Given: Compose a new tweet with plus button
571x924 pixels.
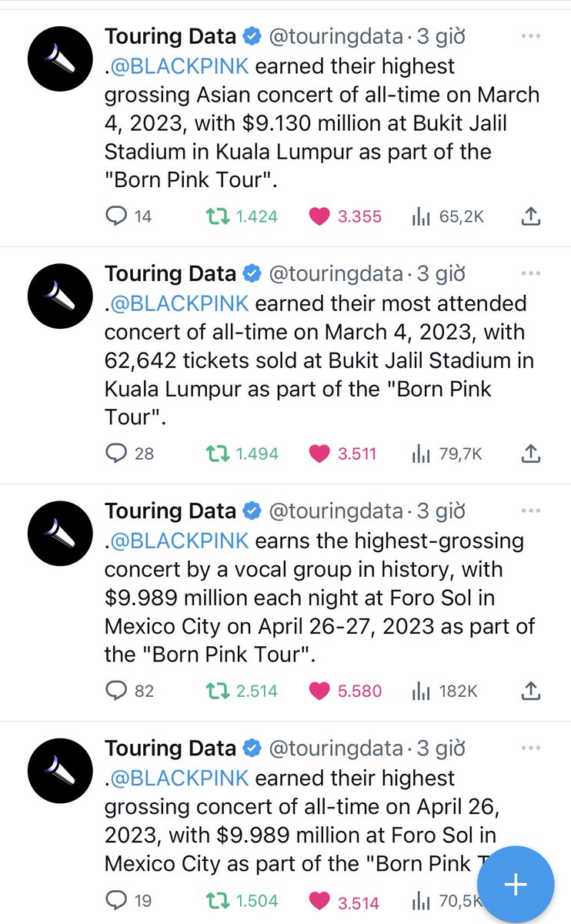Looking at the screenshot, I should click(515, 885).
